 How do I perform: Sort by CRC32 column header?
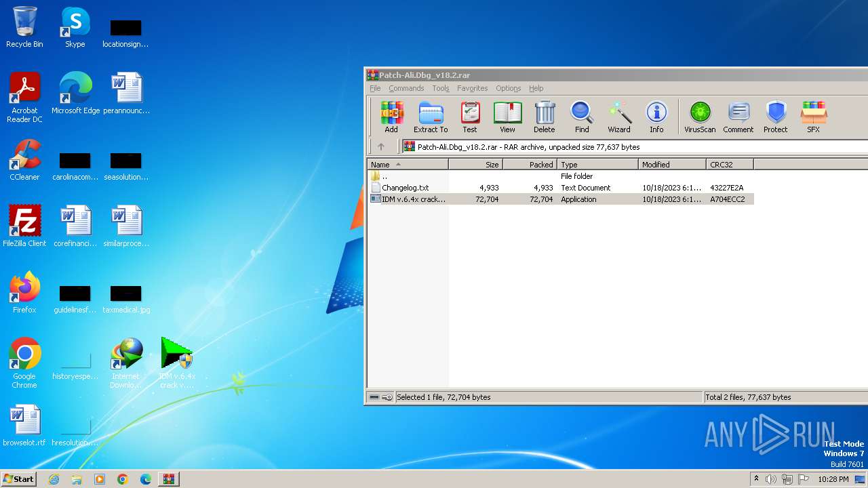pyautogui.click(x=730, y=165)
